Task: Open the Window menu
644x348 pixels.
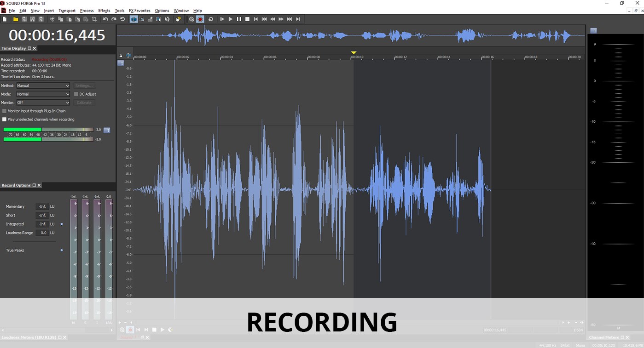Action: 181,11
